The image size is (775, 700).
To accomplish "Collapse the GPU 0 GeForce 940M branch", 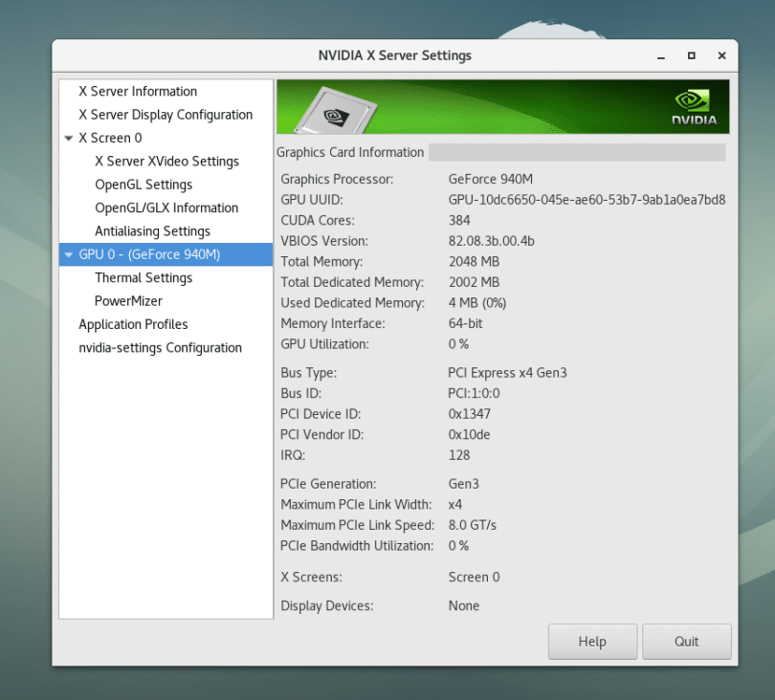I will tap(69, 254).
